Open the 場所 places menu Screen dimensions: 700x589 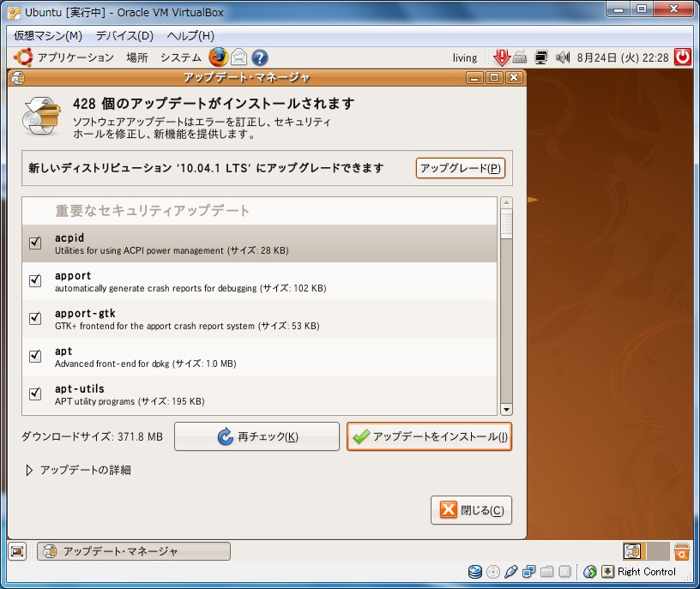tap(137, 57)
